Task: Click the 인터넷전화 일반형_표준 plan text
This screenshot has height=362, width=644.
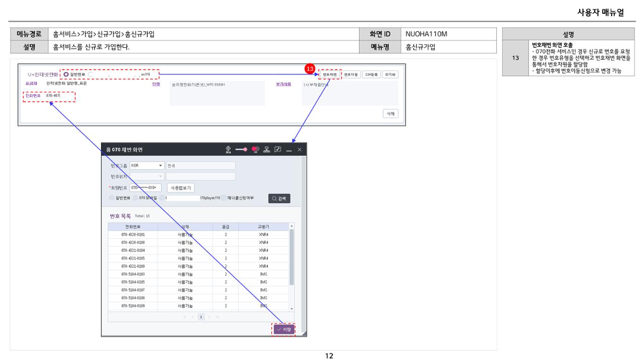Action: (x=67, y=85)
